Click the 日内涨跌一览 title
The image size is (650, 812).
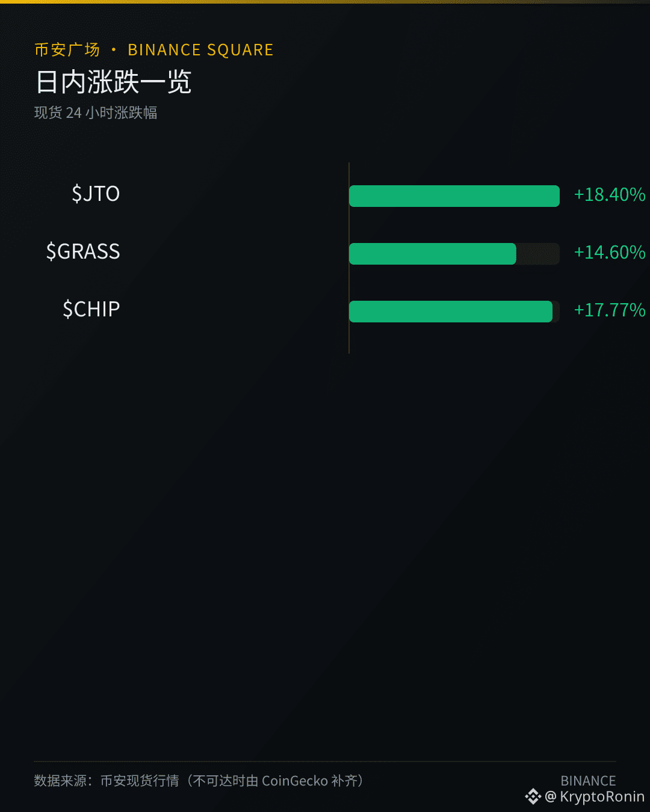tap(114, 82)
